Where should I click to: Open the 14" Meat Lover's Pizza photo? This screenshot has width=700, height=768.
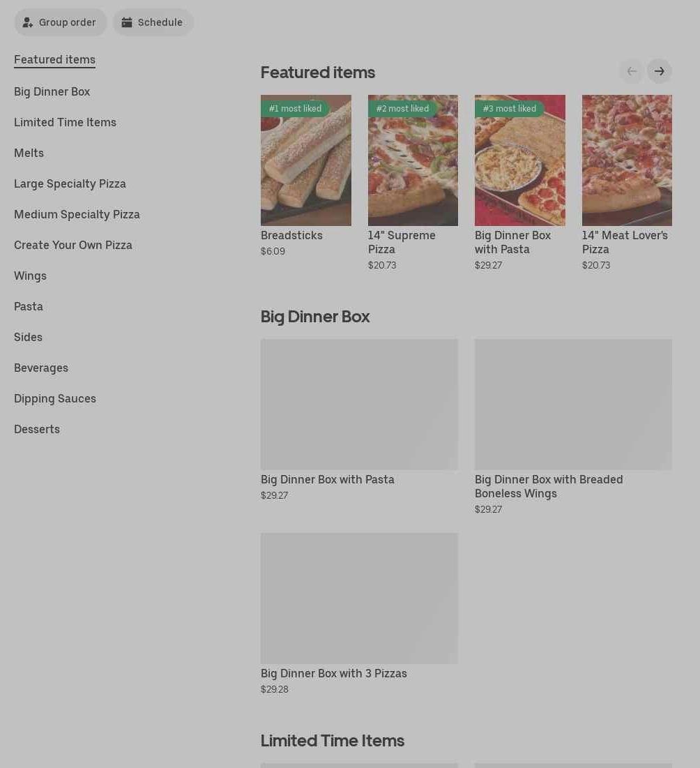pos(627,160)
